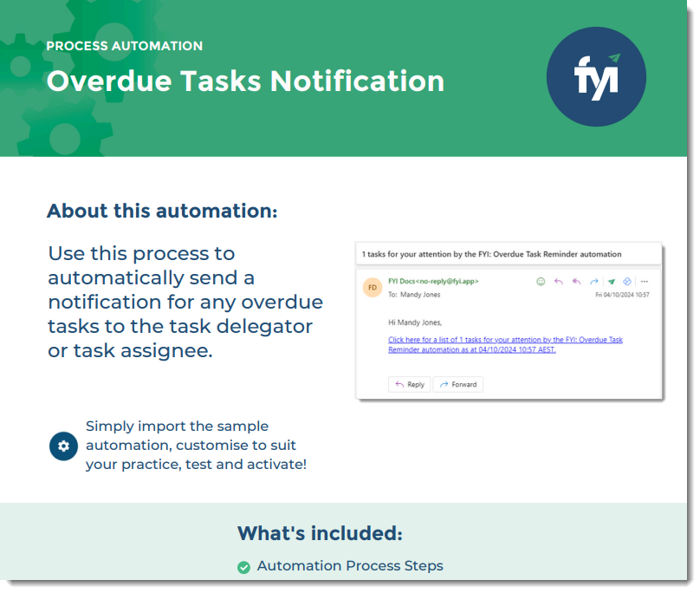Image resolution: width=700 pixels, height=593 pixels.
Task: Select the purple Reply arrow icon
Action: coord(557,282)
